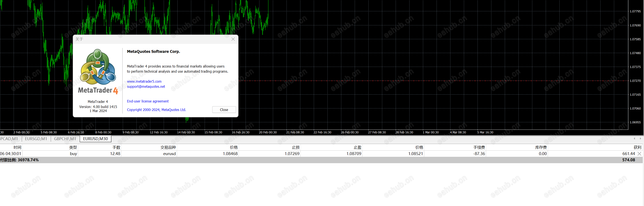Click the 1.07375 price scale label
The image size is (644, 206).
pos(635,67)
